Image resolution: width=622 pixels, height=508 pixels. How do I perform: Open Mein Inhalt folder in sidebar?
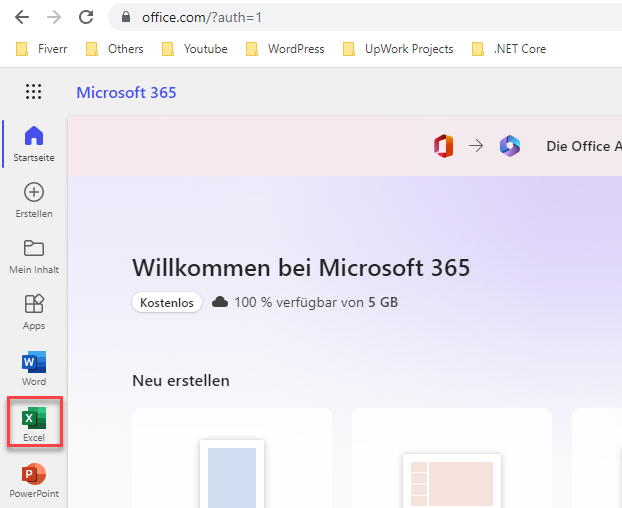[34, 256]
